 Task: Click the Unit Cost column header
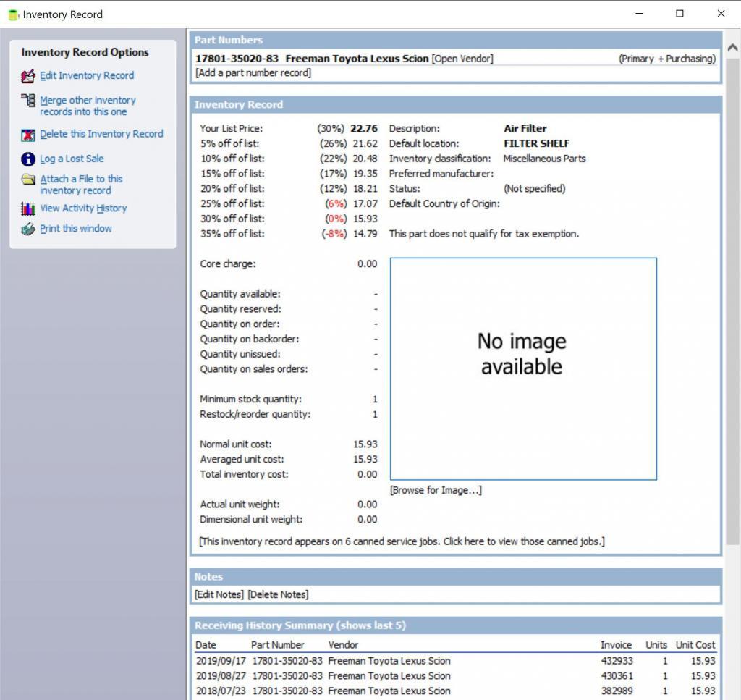[695, 645]
